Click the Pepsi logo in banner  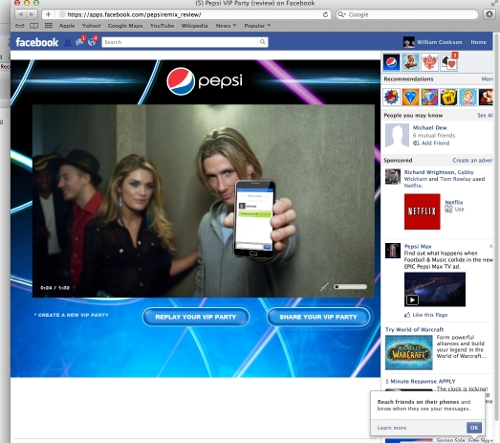coord(204,81)
